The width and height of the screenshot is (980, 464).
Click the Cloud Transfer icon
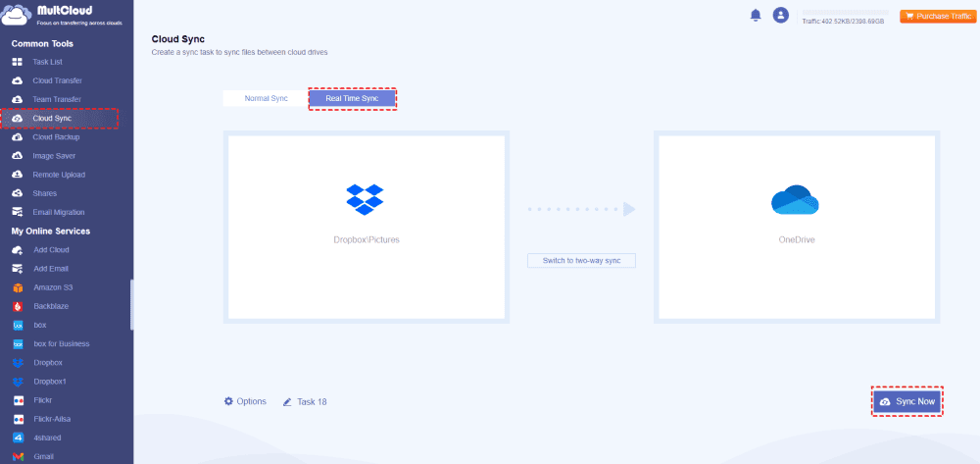[x=18, y=80]
